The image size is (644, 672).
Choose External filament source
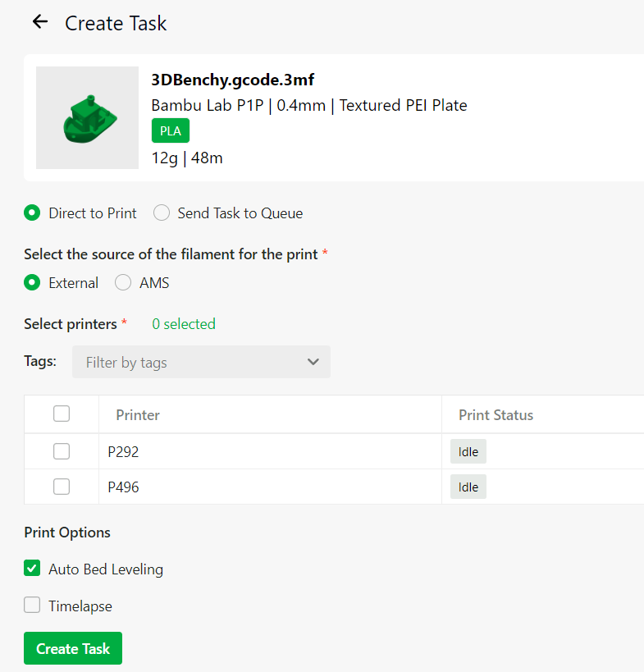click(x=32, y=283)
